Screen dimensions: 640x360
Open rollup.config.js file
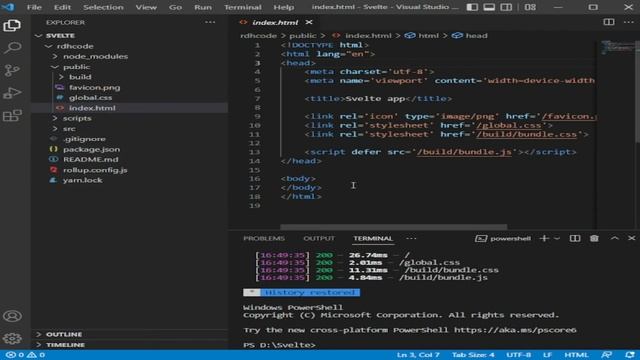[x=95, y=170]
